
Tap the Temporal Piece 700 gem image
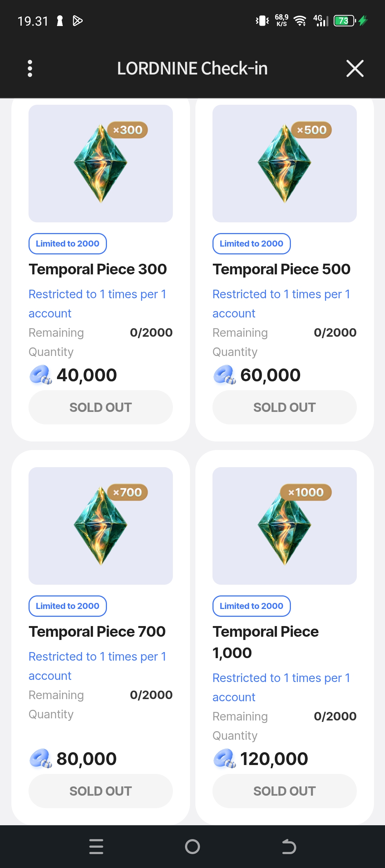point(101,526)
